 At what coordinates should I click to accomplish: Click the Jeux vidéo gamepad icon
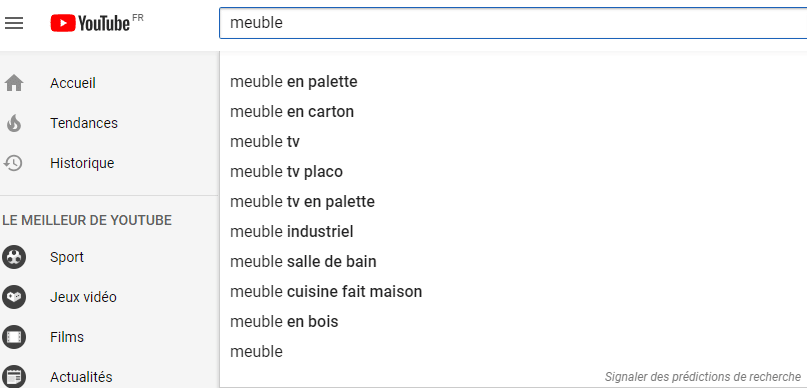pos(13,297)
